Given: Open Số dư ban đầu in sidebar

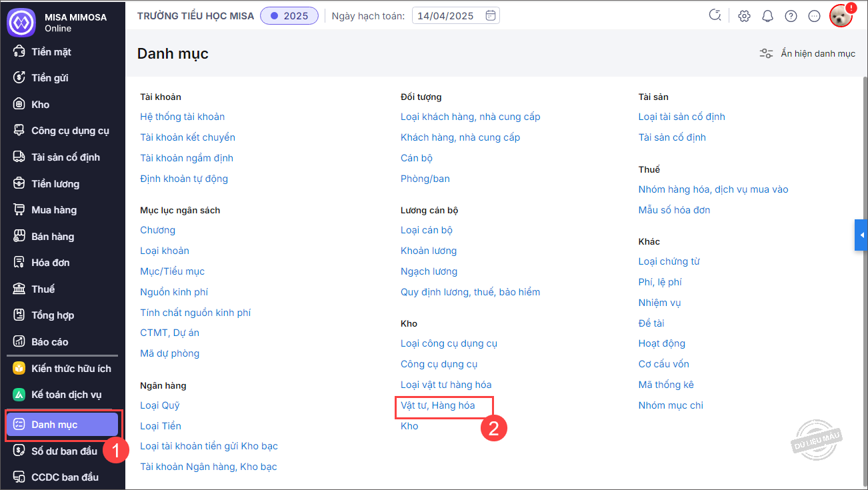Looking at the screenshot, I should coord(63,451).
